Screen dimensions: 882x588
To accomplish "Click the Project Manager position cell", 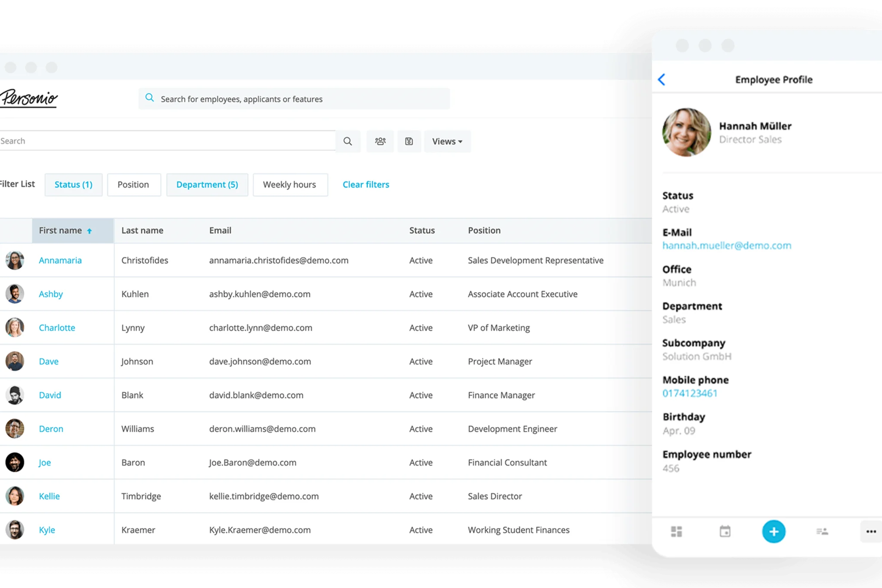I will click(x=500, y=361).
